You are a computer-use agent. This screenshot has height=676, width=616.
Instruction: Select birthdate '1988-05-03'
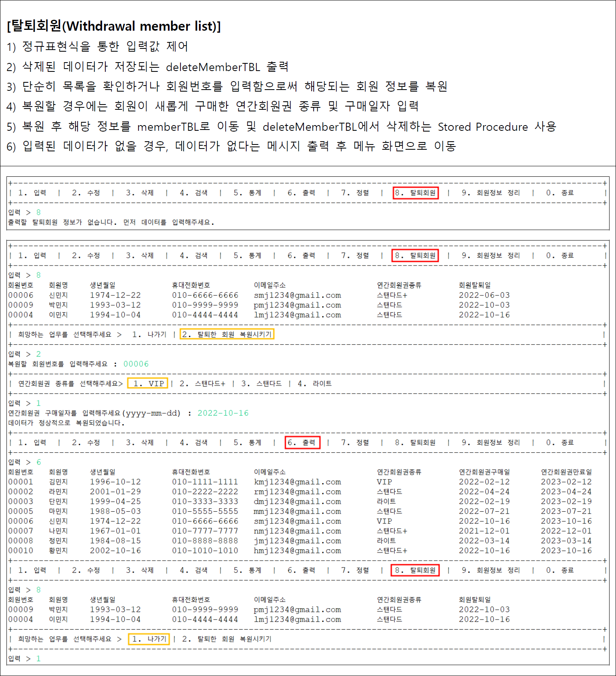(x=115, y=511)
